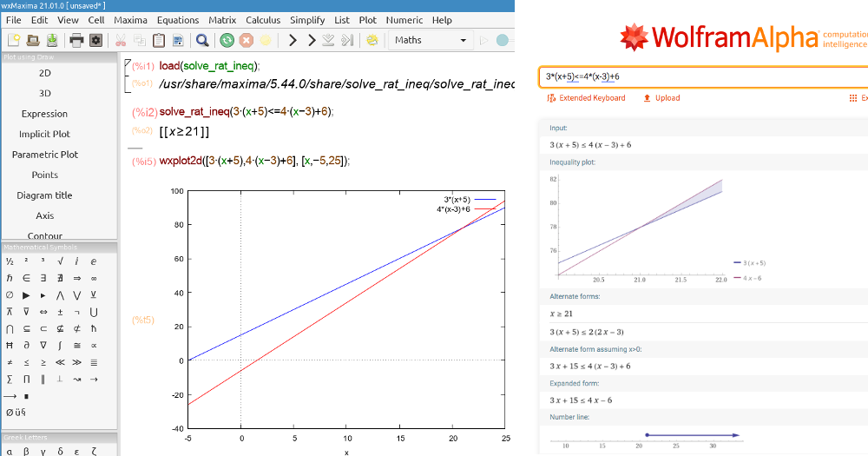Open the Numeric menu
Screen dimensions: 868x456
coord(404,20)
